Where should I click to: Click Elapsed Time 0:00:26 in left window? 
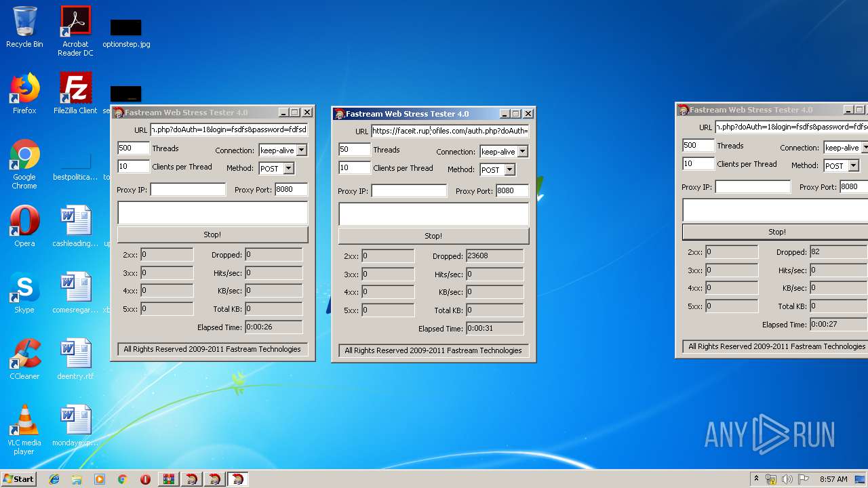pyautogui.click(x=273, y=327)
